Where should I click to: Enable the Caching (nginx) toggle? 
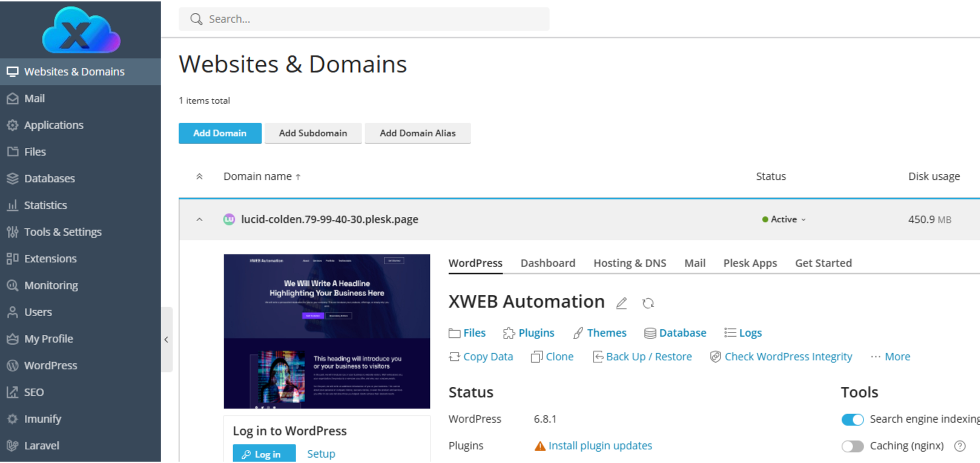[852, 446]
